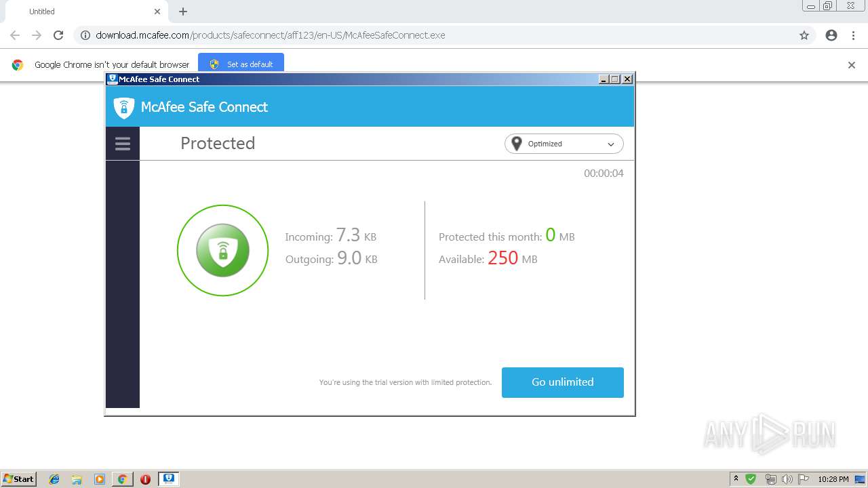Click the McAfee shield logo in header
This screenshot has width=868, height=488.
pyautogui.click(x=123, y=107)
